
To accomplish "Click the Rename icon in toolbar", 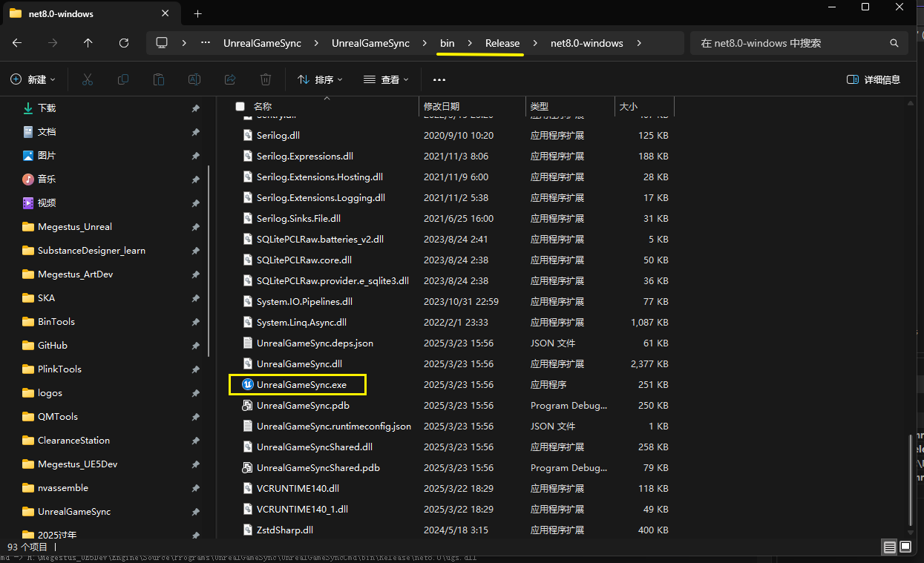I will pos(194,79).
